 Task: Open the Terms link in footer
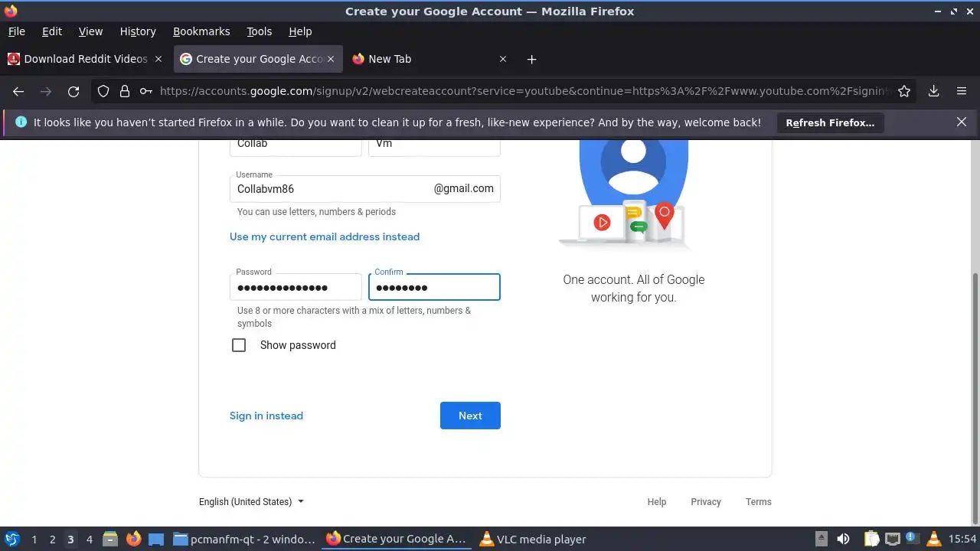(x=759, y=502)
